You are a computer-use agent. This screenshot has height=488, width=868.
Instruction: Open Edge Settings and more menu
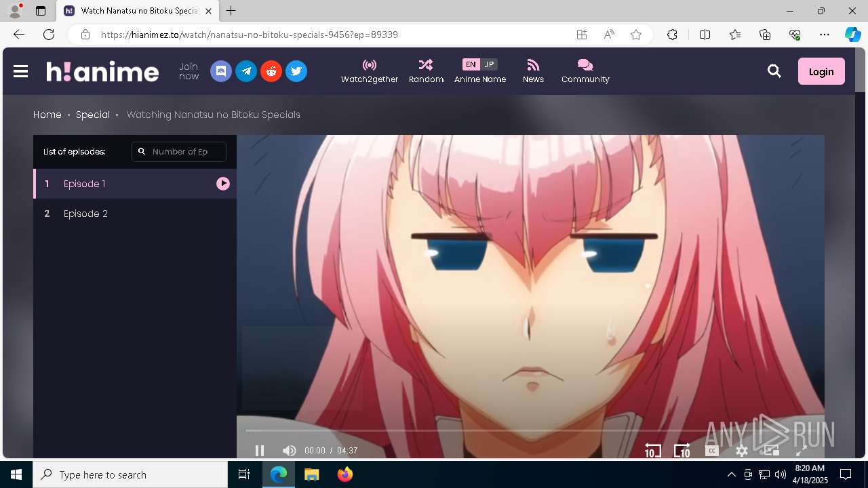coord(825,35)
